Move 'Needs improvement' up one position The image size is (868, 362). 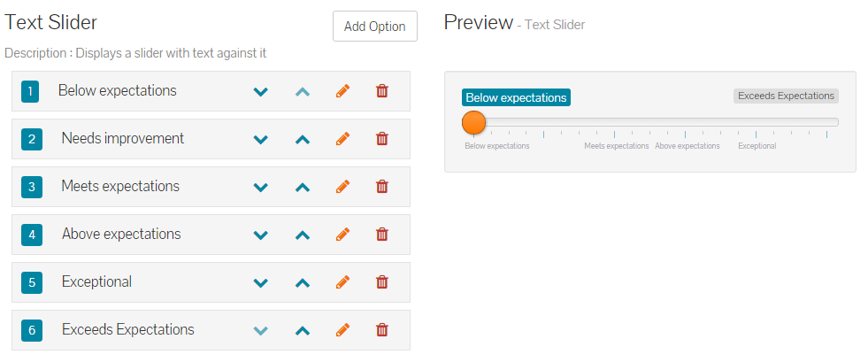pyautogui.click(x=302, y=139)
